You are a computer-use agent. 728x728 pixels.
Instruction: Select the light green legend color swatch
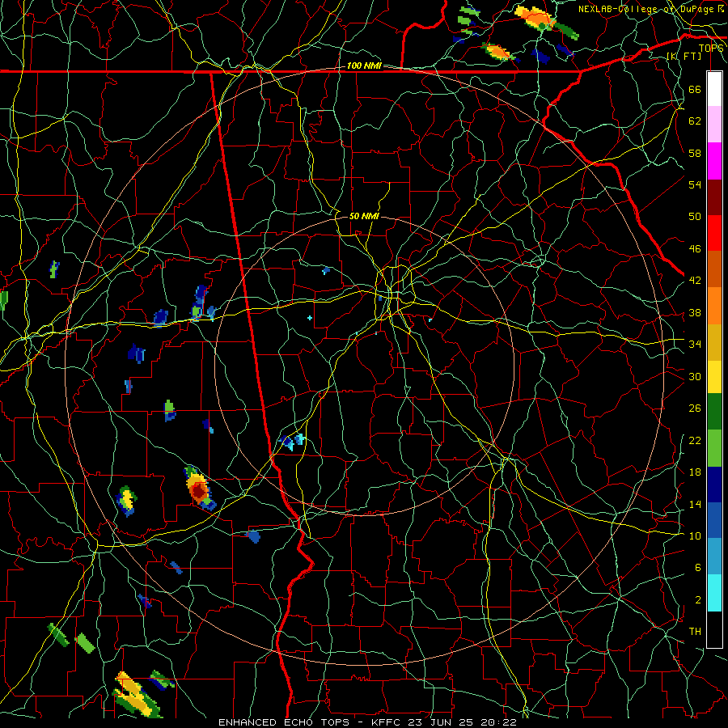(714, 448)
